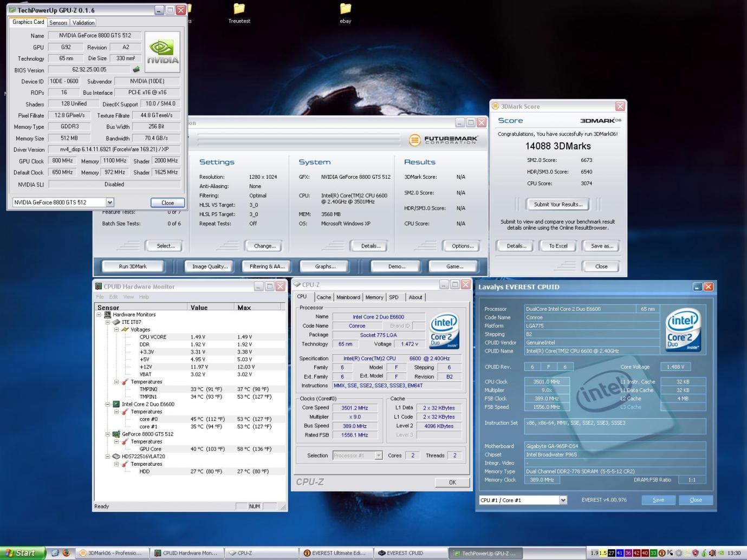Click the 3DMark Score window title icon
Image resolution: width=747 pixels, height=560 pixels.
point(496,107)
